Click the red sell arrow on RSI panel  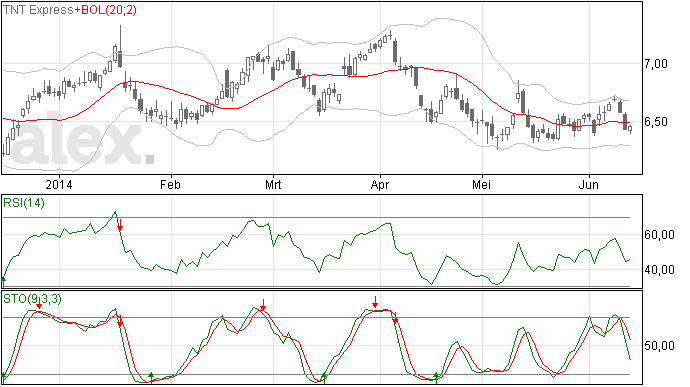click(120, 225)
